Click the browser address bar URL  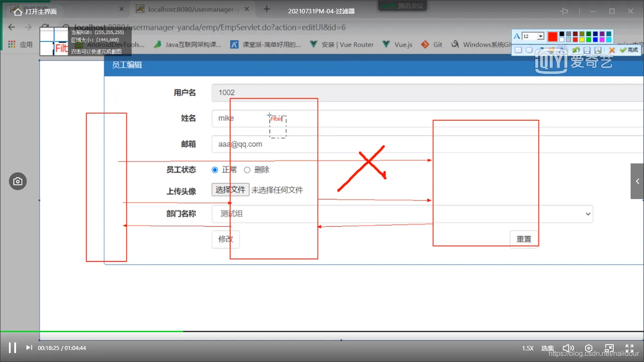coord(210,28)
